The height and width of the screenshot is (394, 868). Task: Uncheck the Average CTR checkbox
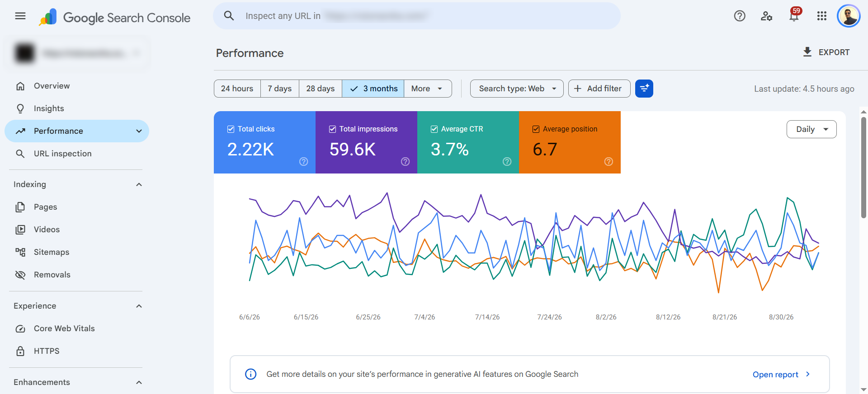point(434,129)
